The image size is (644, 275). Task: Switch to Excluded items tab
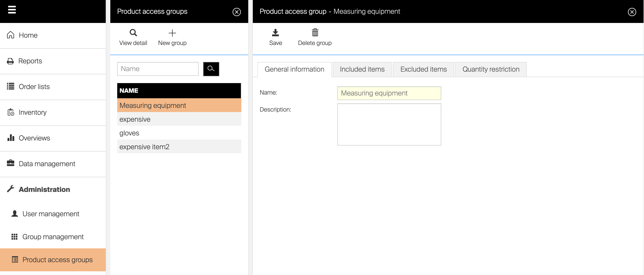[x=423, y=69]
